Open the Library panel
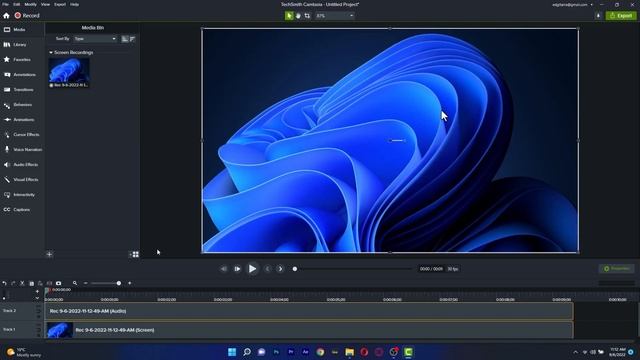Viewport: 640px width, 360px height. coord(22,45)
